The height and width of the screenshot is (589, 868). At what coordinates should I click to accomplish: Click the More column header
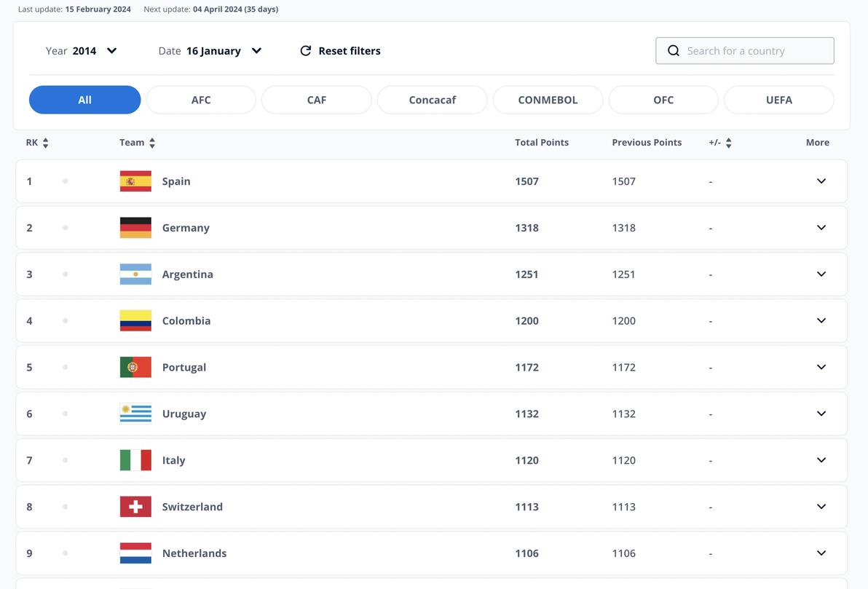pos(818,142)
